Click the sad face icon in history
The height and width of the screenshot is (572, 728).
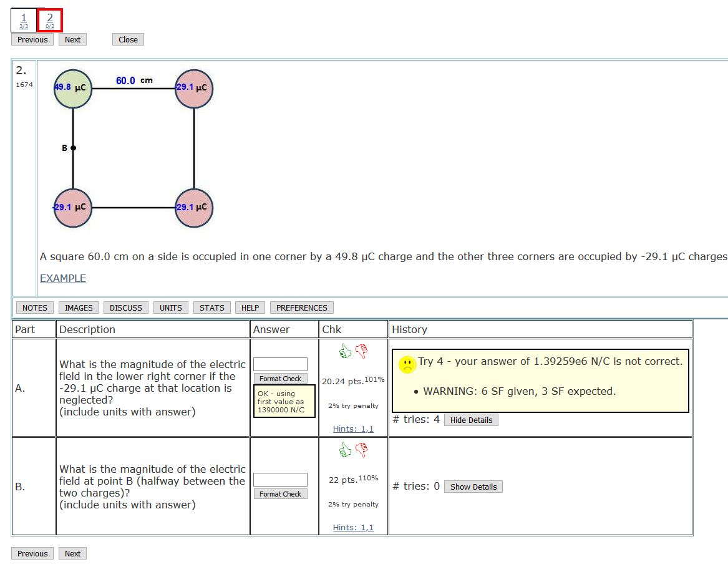tap(407, 364)
